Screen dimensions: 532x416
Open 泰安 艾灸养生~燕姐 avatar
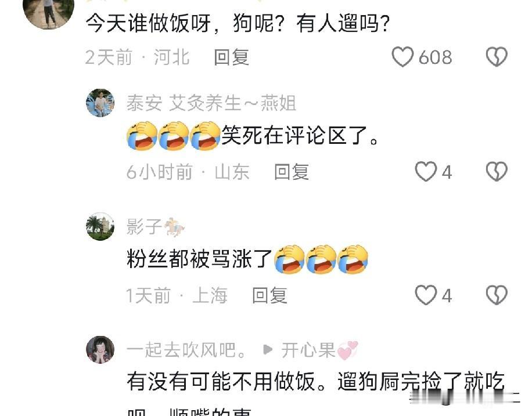click(x=100, y=103)
